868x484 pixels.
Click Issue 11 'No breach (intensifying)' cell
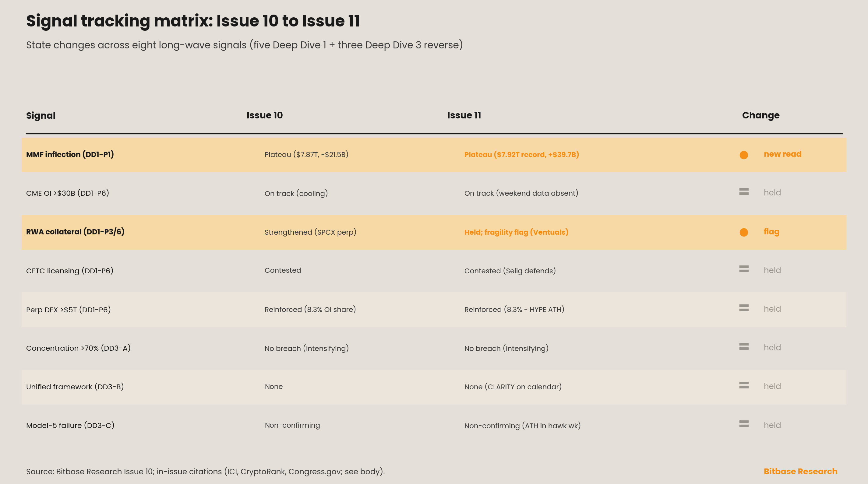506,348
